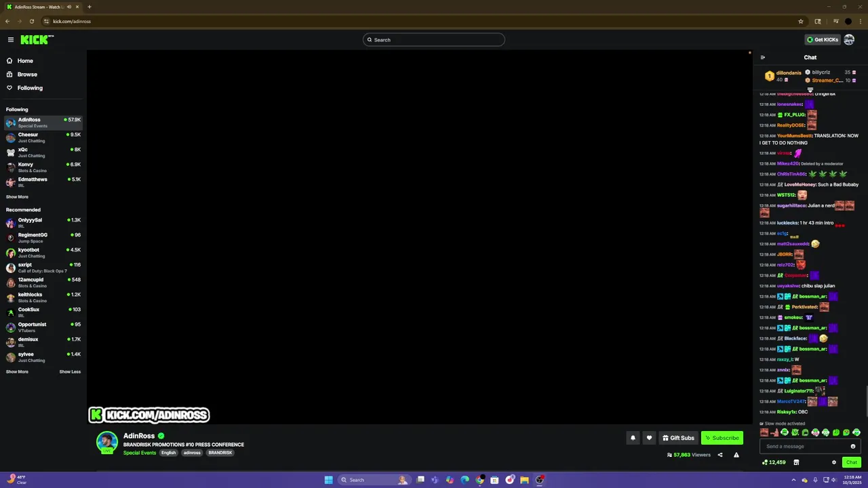Turn on notifications with the bell icon

pos(633,438)
